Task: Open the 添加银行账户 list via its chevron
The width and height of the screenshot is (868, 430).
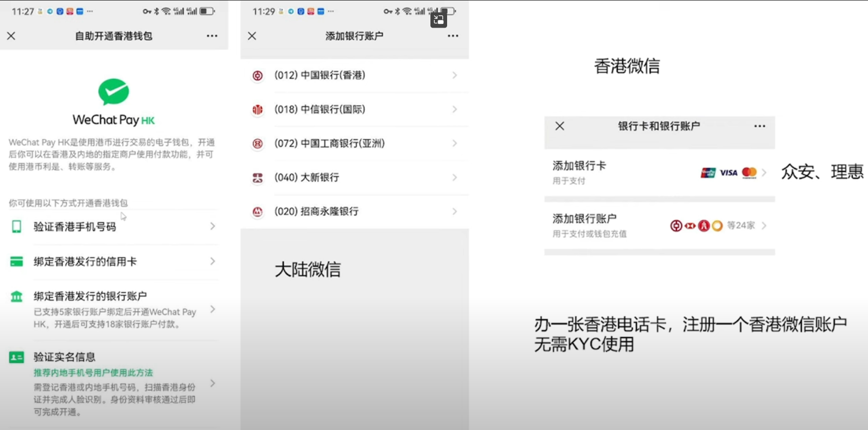Action: [763, 225]
